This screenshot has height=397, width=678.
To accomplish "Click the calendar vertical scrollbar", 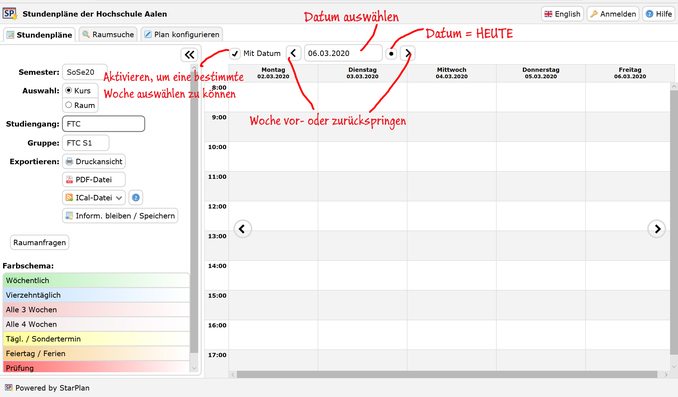I will [674, 223].
